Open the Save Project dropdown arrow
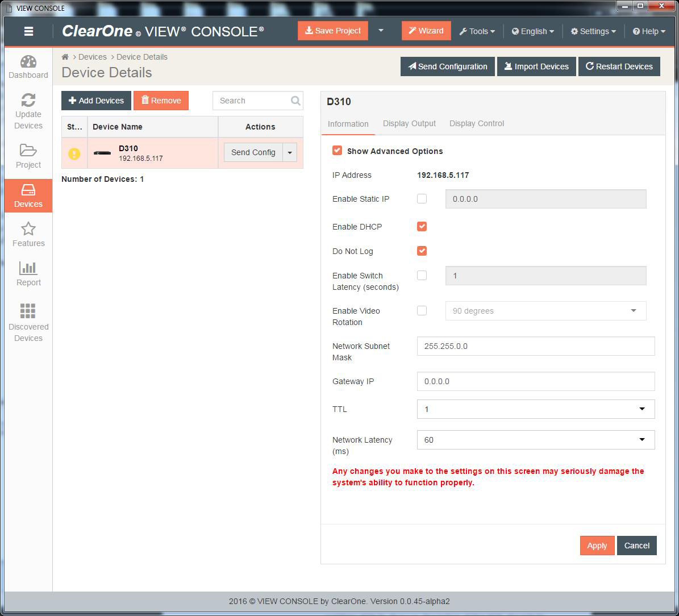 coord(381,31)
